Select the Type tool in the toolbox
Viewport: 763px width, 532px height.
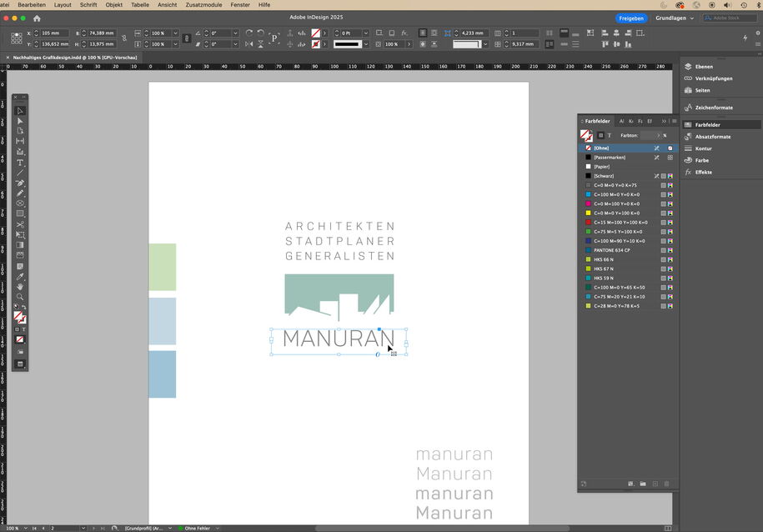[x=21, y=163]
